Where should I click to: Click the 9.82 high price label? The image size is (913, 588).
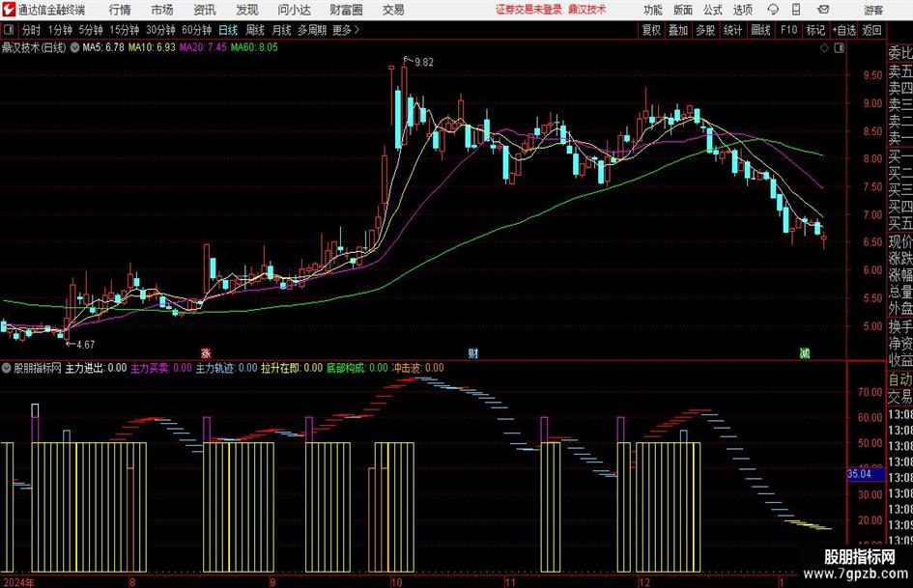click(424, 63)
